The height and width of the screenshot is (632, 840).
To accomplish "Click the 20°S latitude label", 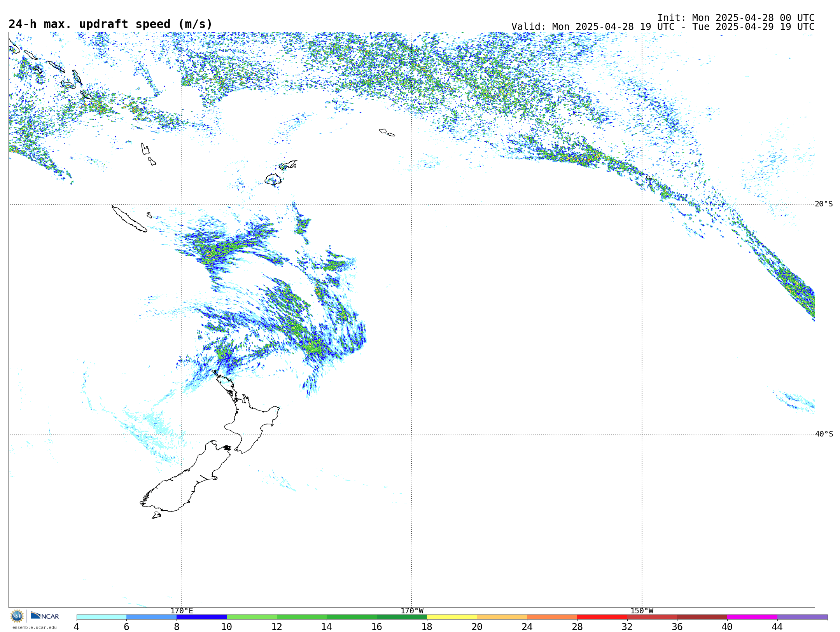I will click(824, 204).
